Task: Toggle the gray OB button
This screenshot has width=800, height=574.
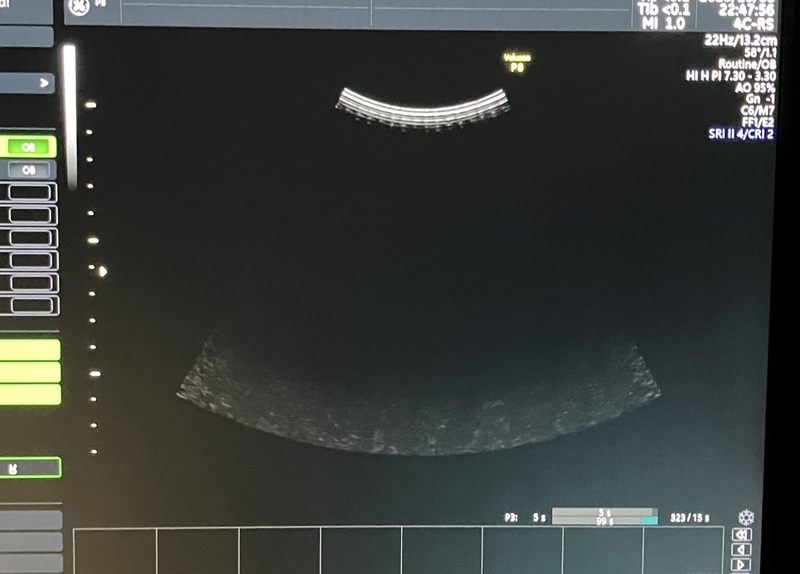Action: pos(29,170)
